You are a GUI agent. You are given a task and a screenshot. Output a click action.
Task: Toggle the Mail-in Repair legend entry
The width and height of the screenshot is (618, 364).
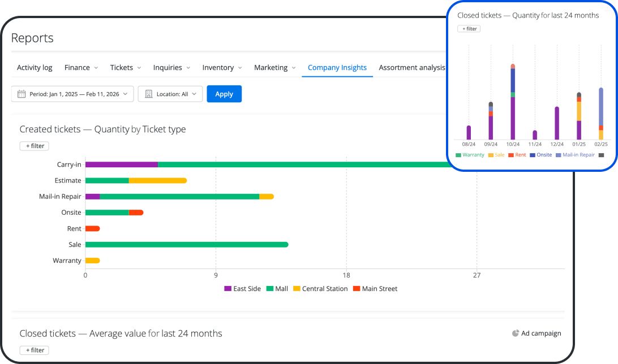click(x=576, y=154)
